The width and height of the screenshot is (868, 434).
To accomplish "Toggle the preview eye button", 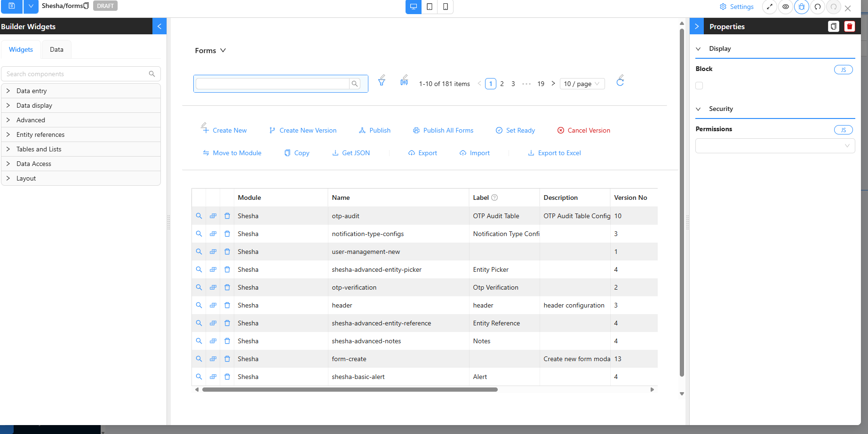I will [786, 7].
